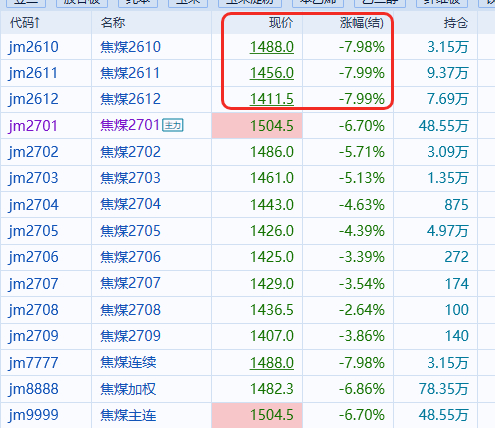Select contract code jm2702
Image resolution: width=495 pixels, height=428 pixels.
pyautogui.click(x=33, y=152)
